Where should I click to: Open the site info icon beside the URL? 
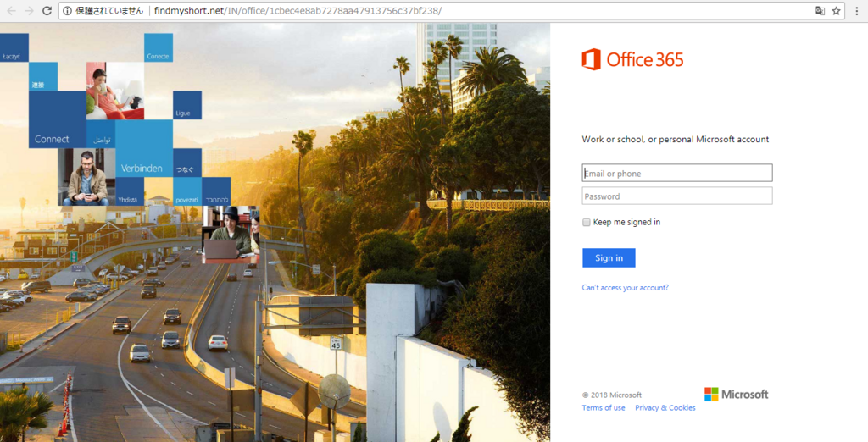tap(68, 10)
